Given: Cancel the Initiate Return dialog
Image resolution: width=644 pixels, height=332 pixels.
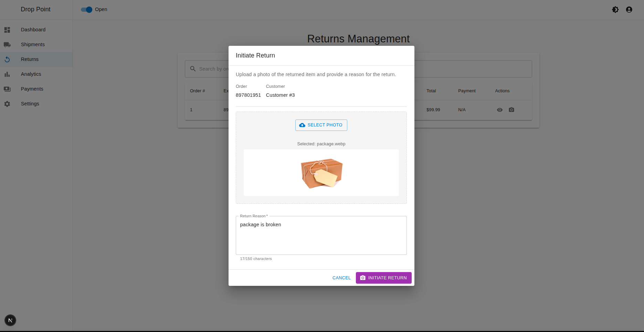Looking at the screenshot, I should pyautogui.click(x=341, y=278).
